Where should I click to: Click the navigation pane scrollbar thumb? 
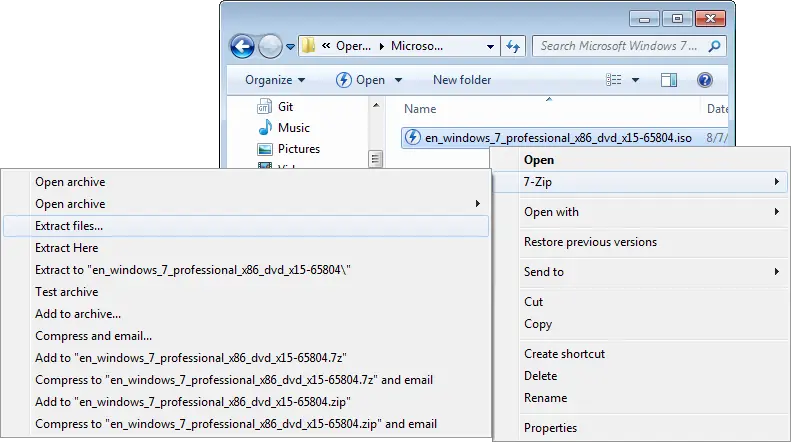pos(375,159)
